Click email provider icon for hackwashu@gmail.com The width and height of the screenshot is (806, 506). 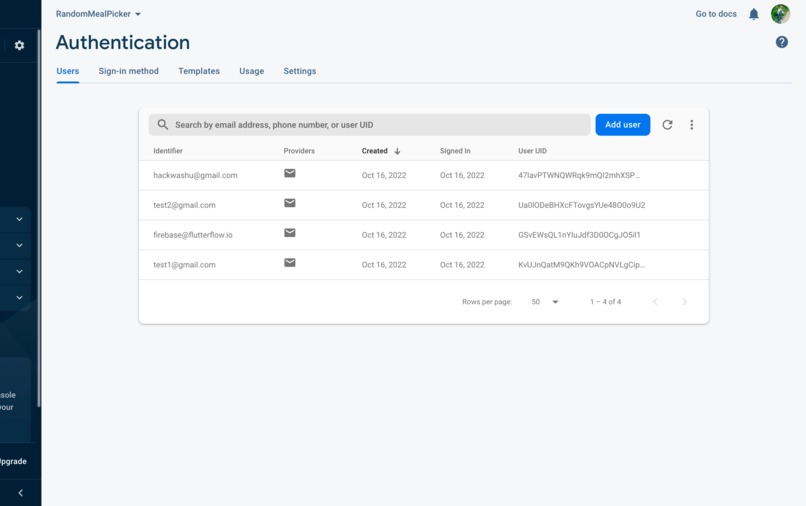290,173
